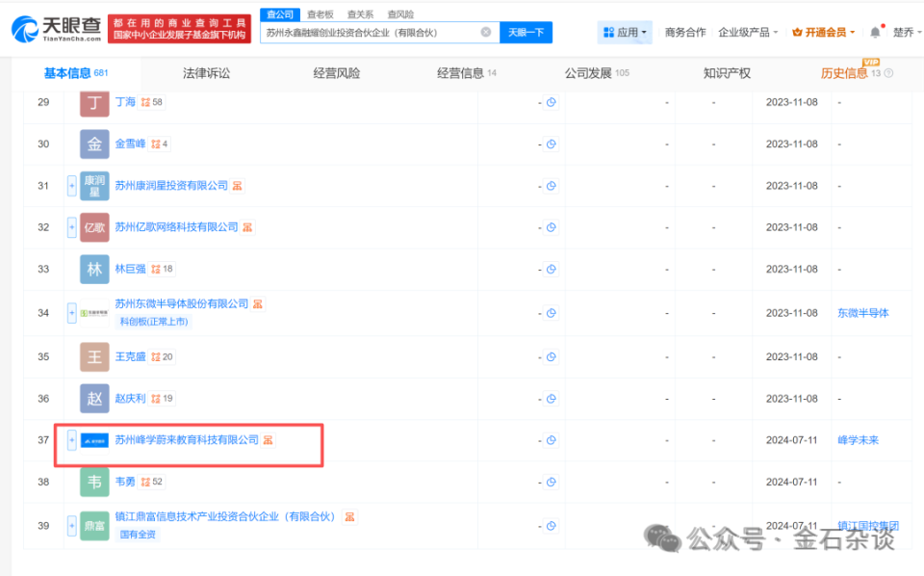Click the history clock icon in 丁海 row

point(551,102)
